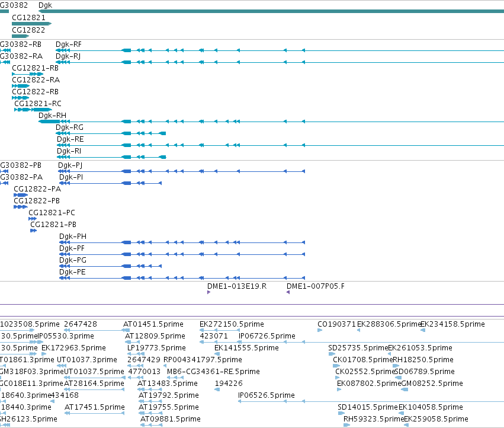Select the Dgk-RG transcript label
This screenshot has height=428, width=504.
click(69, 127)
